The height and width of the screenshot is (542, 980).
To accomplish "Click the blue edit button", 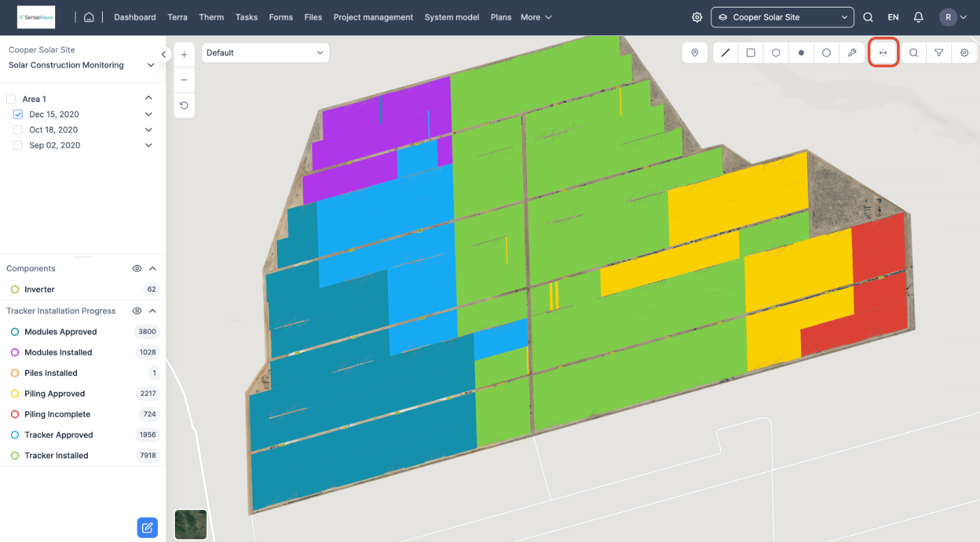I will (147, 527).
